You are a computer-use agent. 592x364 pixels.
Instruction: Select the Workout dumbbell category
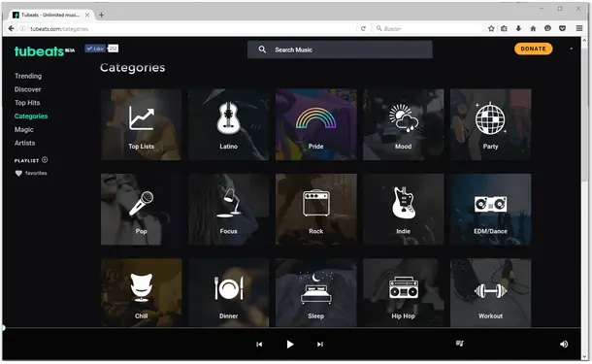click(x=490, y=292)
